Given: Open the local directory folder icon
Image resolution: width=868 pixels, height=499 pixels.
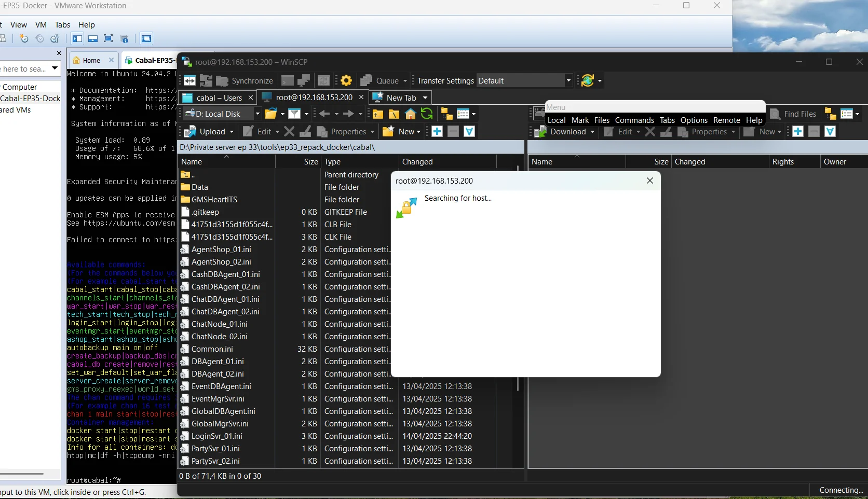Looking at the screenshot, I should tap(270, 114).
